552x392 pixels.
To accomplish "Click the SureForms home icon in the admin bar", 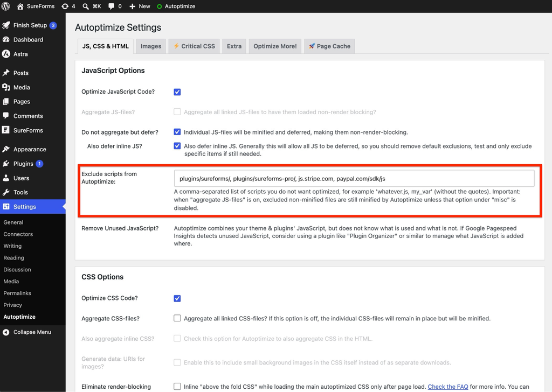I will click(20, 6).
